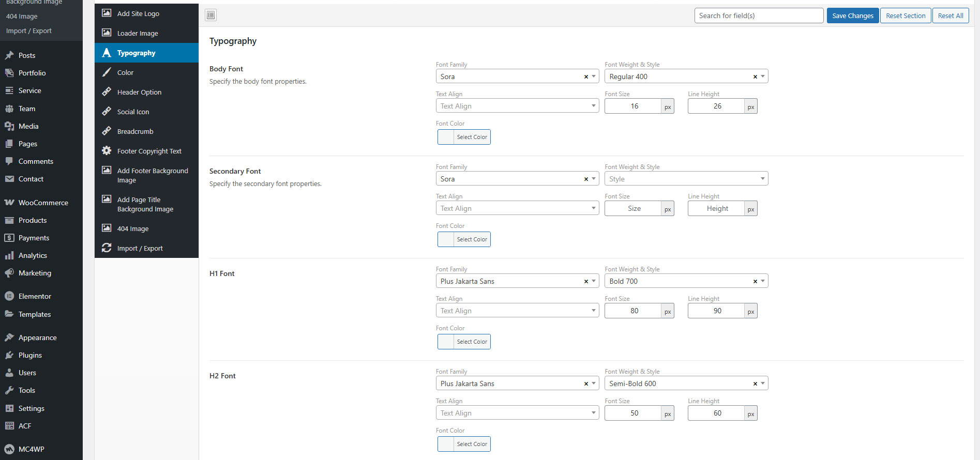Click the Import / Export refresh icon
The height and width of the screenshot is (460, 980).
click(107, 248)
